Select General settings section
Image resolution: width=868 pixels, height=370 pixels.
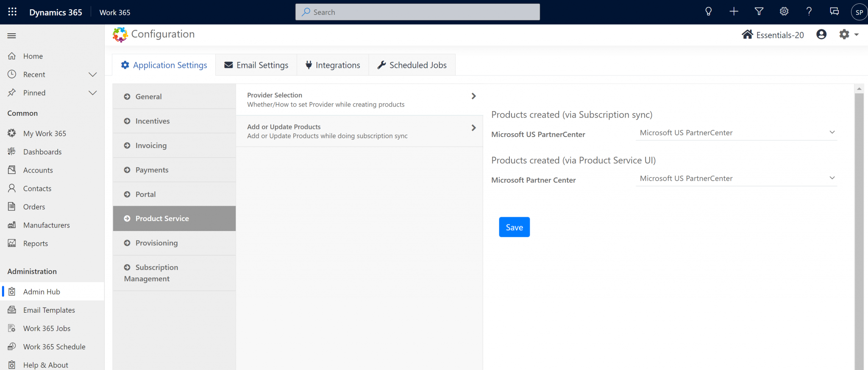pos(174,96)
